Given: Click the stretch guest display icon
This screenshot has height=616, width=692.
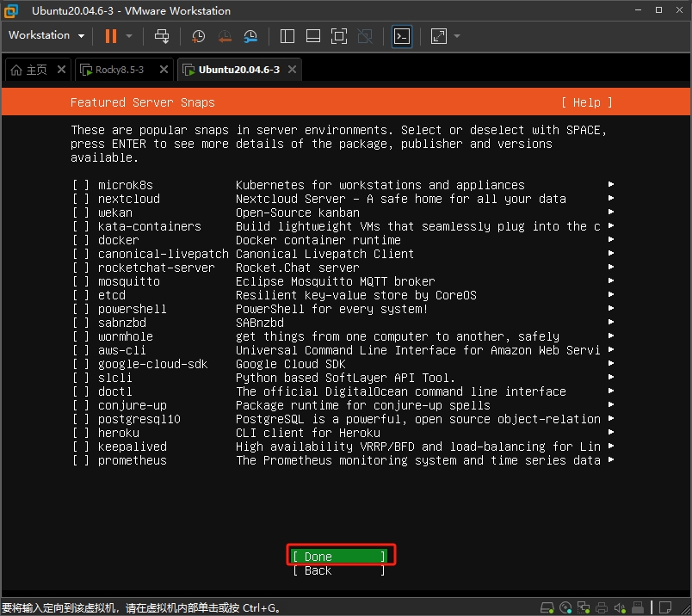Looking at the screenshot, I should [x=439, y=36].
